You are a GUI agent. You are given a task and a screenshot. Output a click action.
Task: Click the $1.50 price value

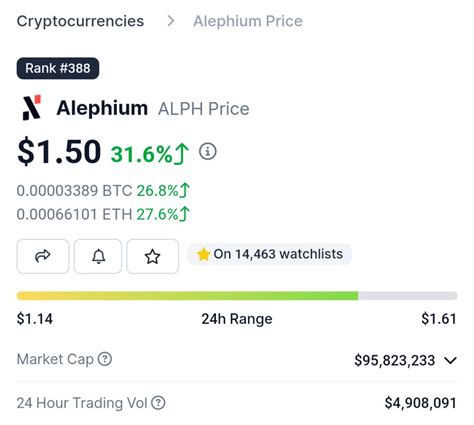coord(59,152)
